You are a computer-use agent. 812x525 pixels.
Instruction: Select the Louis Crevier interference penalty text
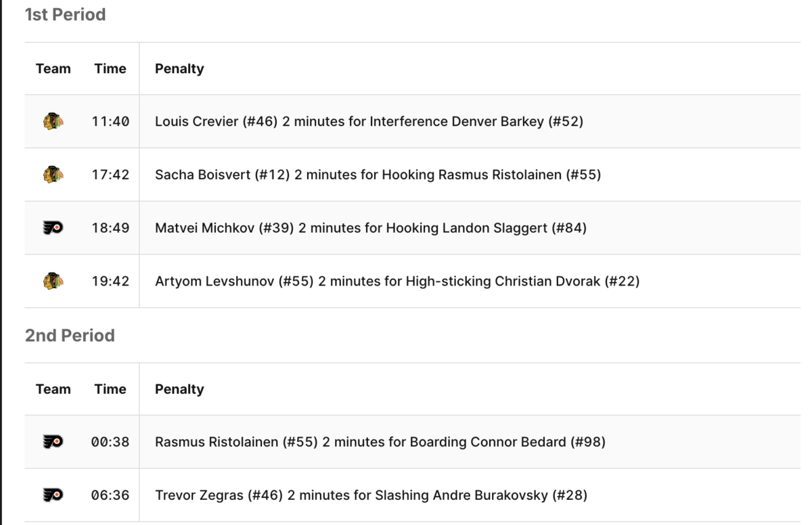coord(369,122)
